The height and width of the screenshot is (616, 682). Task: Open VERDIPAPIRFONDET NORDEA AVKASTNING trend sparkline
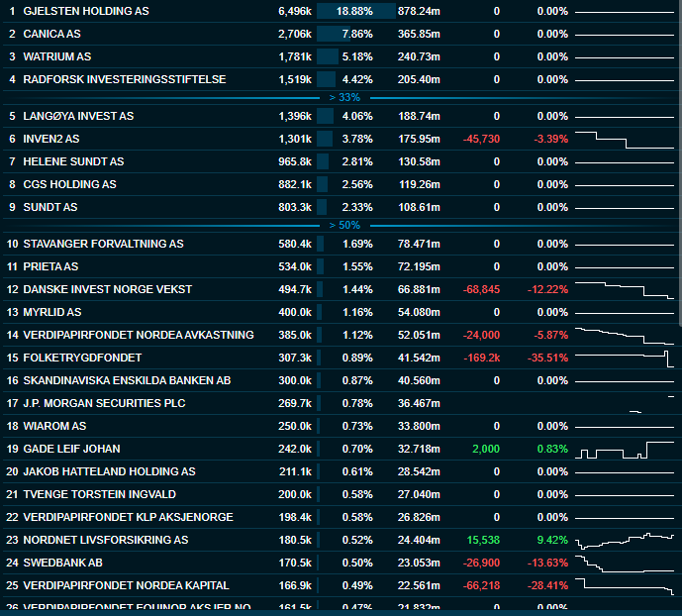tap(625, 336)
